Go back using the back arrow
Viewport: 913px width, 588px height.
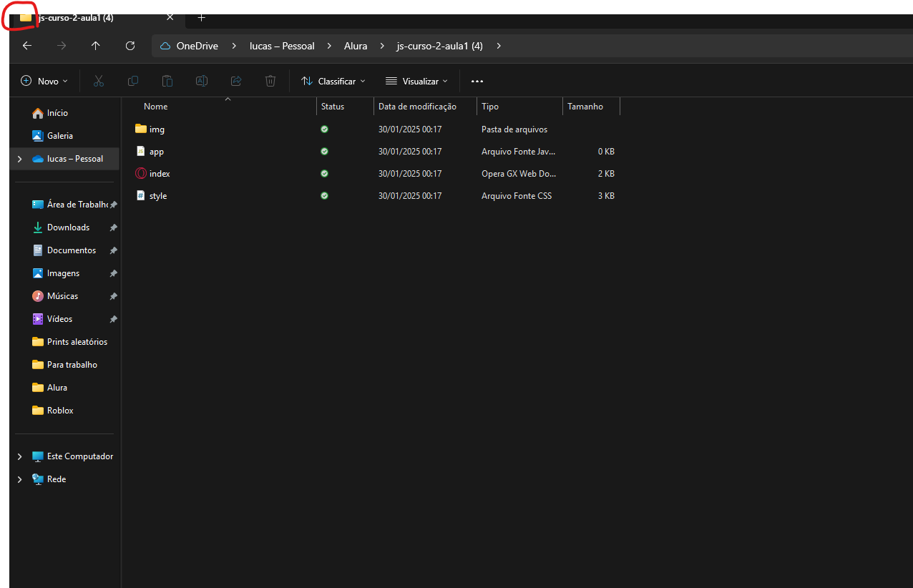(27, 46)
